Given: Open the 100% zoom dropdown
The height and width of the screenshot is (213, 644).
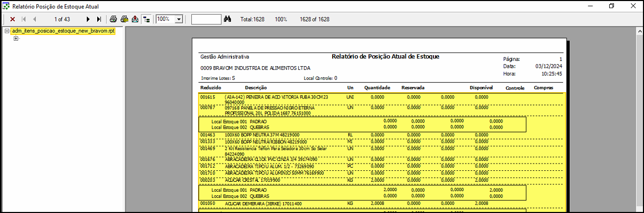Looking at the screenshot, I should point(179,19).
